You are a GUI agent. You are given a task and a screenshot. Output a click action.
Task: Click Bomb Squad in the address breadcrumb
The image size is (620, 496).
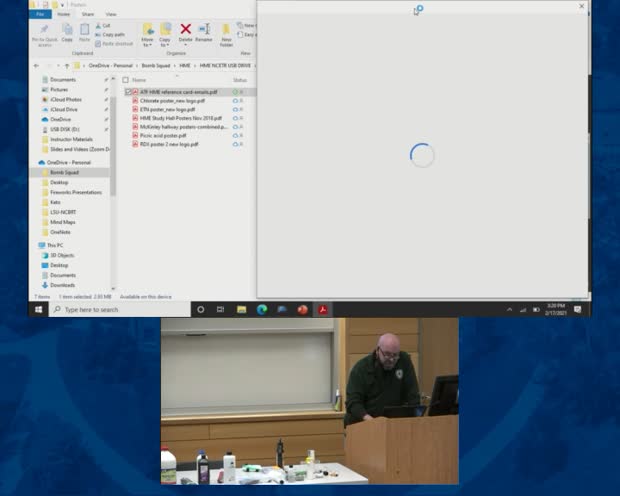point(156,66)
